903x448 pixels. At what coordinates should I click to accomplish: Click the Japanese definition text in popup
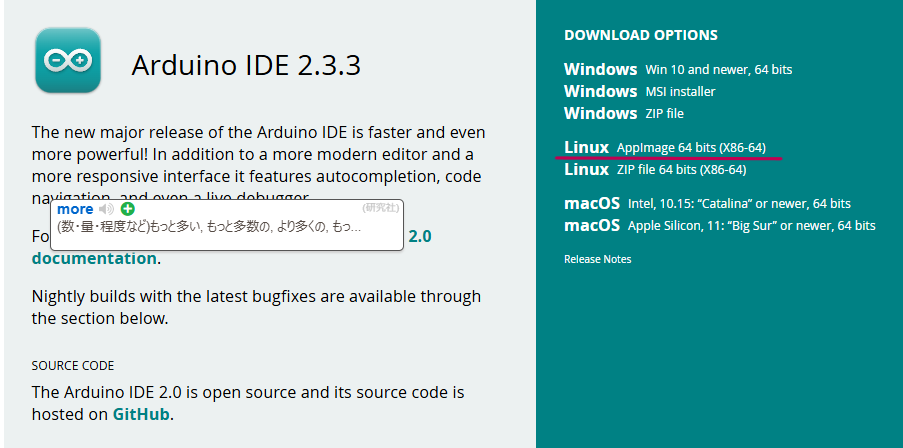click(x=209, y=227)
